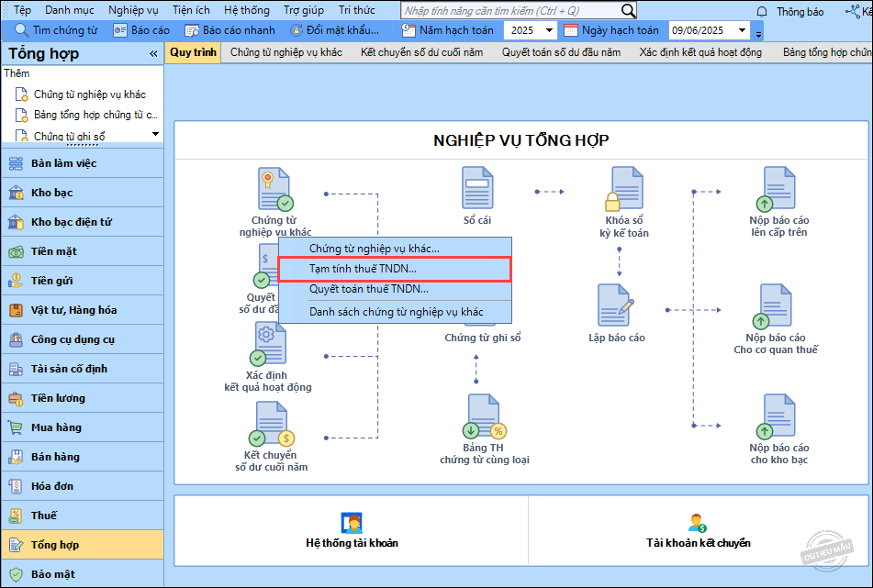This screenshot has height=588, width=873.
Task: Open the Hệ thống tài khoản icon
Action: [352, 524]
